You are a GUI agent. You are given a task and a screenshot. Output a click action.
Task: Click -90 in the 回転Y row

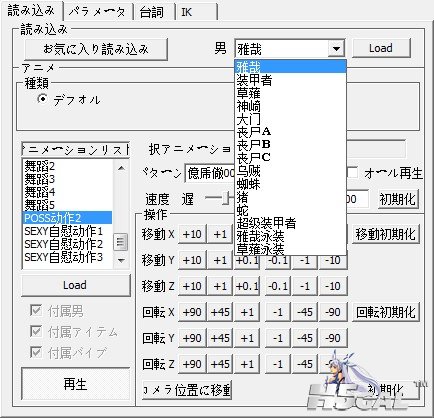(x=333, y=338)
